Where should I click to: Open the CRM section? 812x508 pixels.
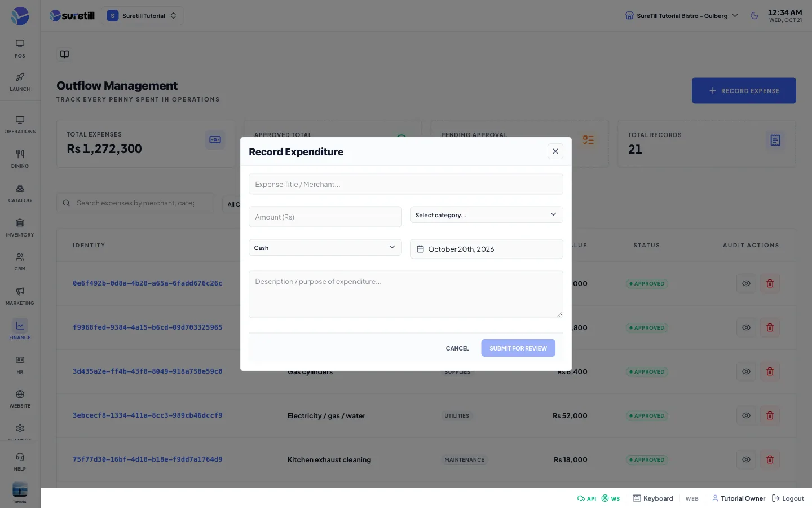point(20,262)
